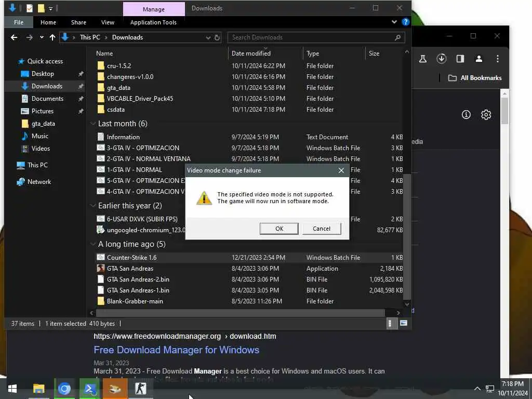Open the recent locations dropdown
This screenshot has width=532, height=399.
pyautogui.click(x=42, y=37)
